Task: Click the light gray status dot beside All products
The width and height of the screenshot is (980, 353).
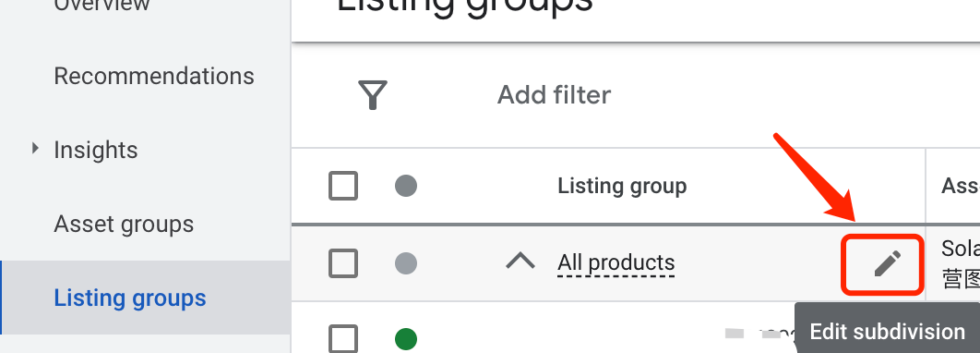Action: pyautogui.click(x=406, y=263)
